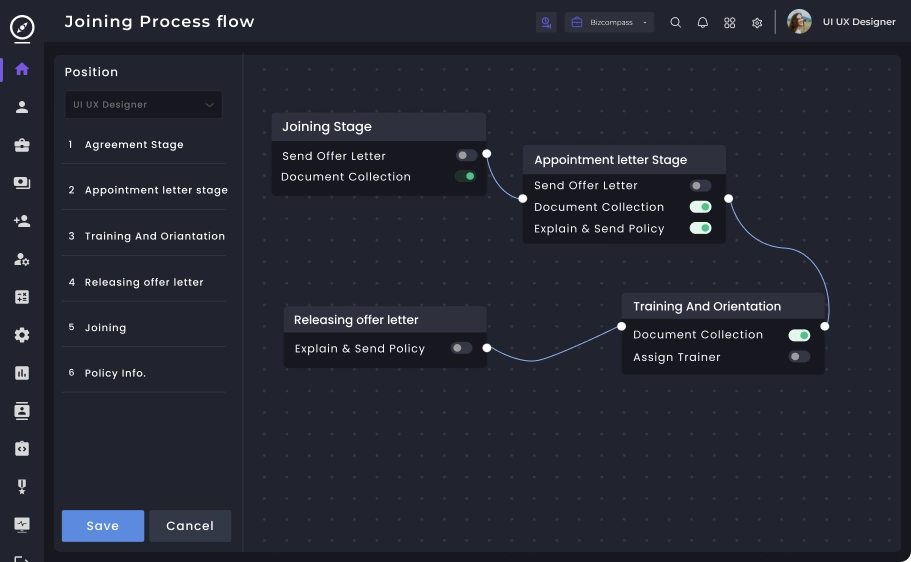Select Agreement Stage from position list

pyautogui.click(x=134, y=145)
